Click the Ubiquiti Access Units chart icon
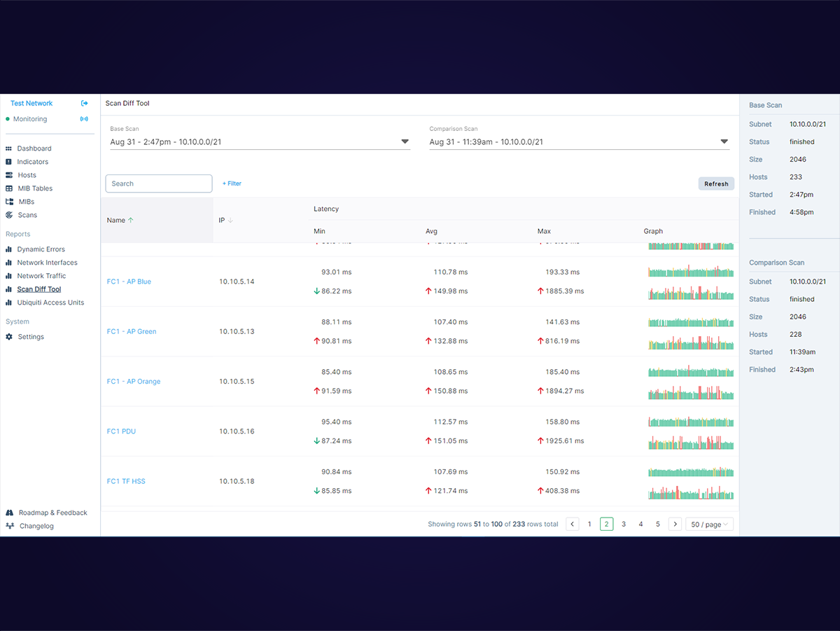This screenshot has height=631, width=840. tap(9, 303)
